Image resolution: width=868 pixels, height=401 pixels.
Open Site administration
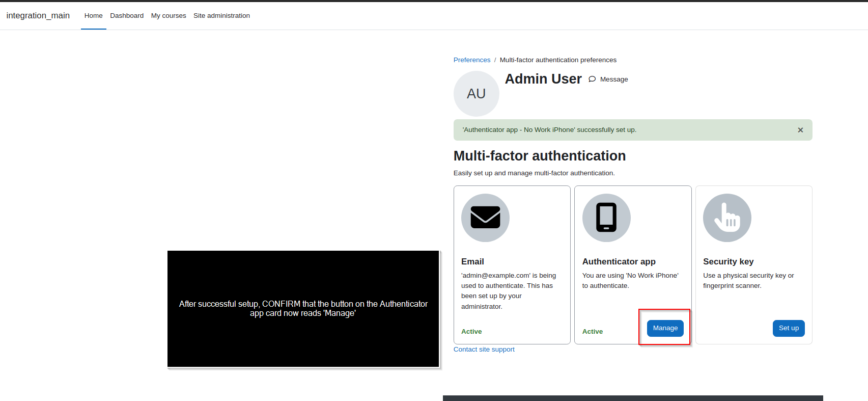point(221,16)
